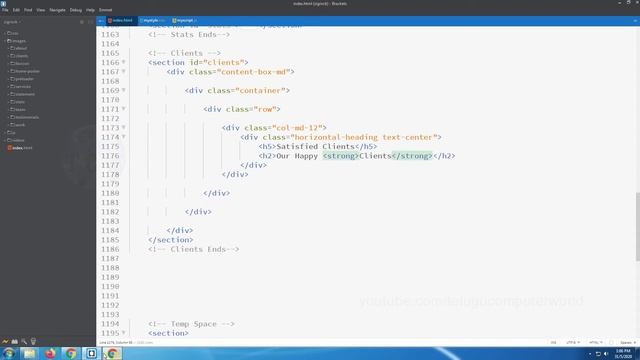Click the wrench icon in sidebar bottom

click(x=24, y=341)
